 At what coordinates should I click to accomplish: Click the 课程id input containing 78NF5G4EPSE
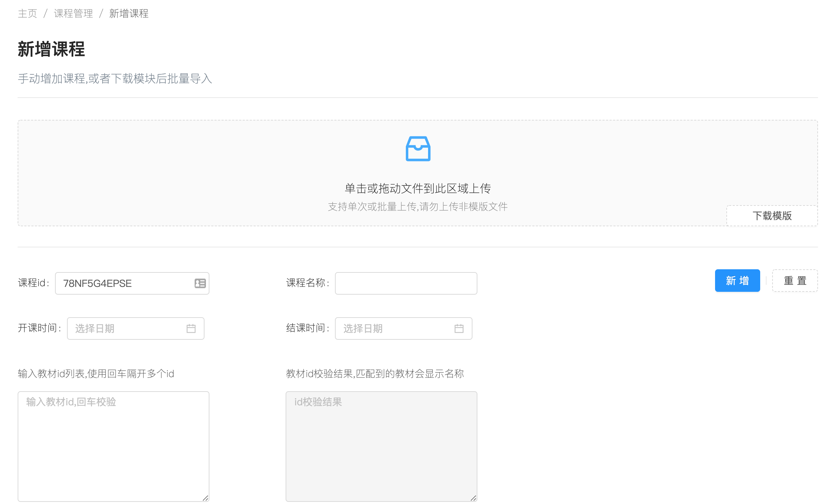click(x=132, y=283)
